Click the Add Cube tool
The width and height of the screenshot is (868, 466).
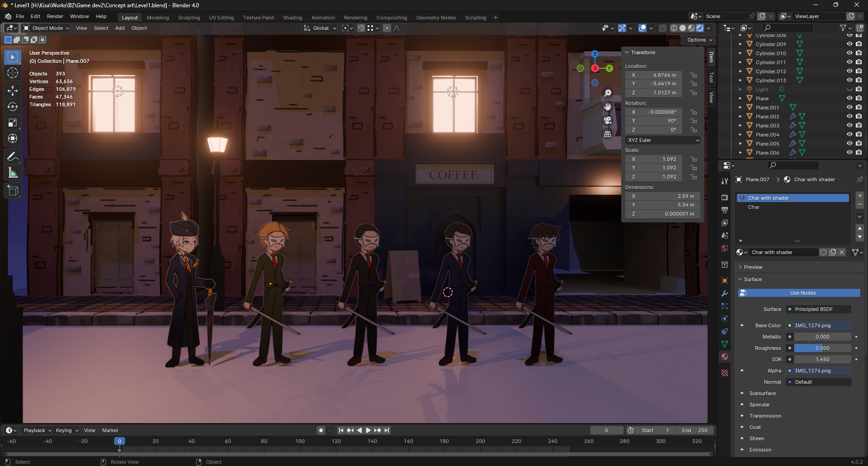point(13,191)
